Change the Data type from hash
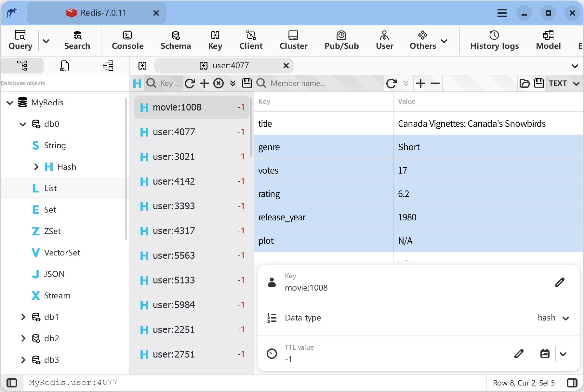The height and width of the screenshot is (392, 584). coord(553,318)
